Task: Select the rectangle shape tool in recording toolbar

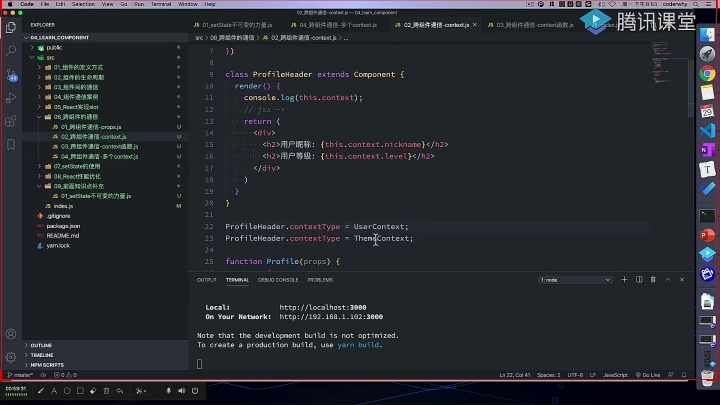Action: click(80, 391)
